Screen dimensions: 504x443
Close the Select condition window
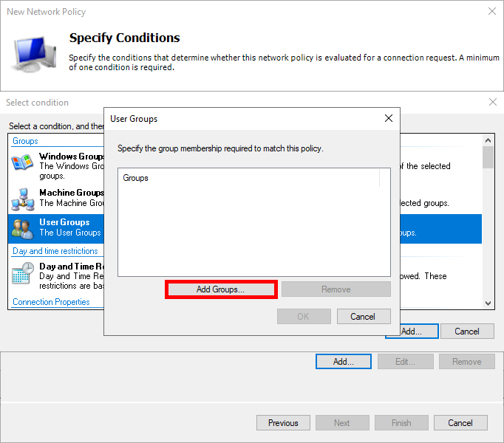point(493,102)
